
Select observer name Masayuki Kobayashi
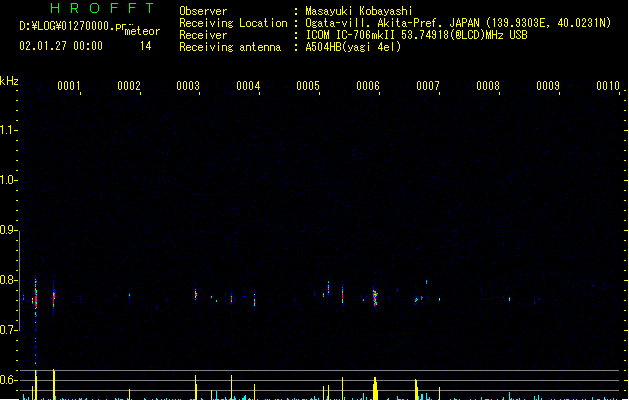(359, 11)
